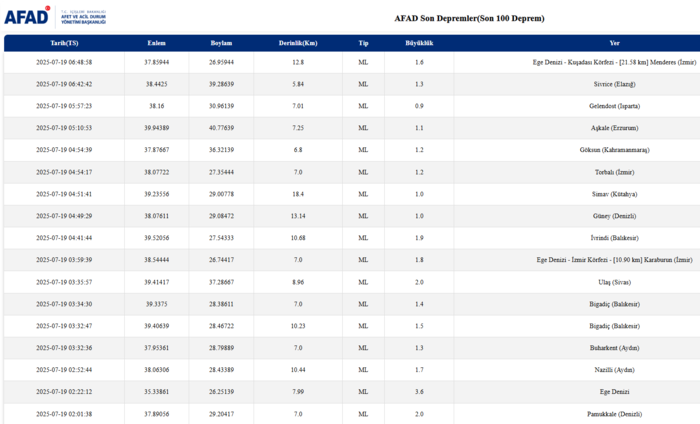
Task: Click the Tip column header
Action: (364, 43)
